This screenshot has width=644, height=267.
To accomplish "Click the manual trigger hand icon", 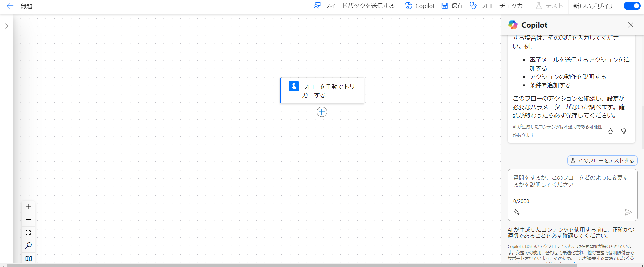I will pos(294,86).
